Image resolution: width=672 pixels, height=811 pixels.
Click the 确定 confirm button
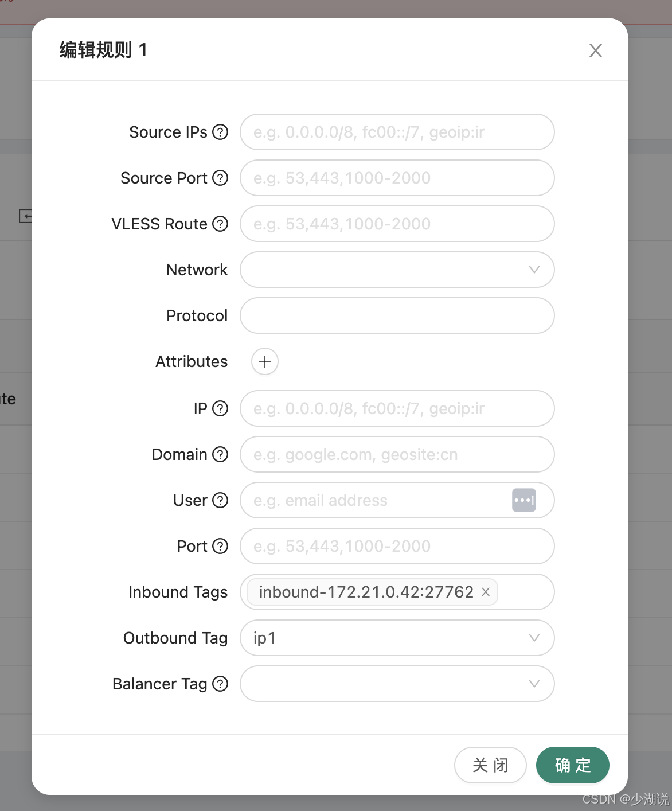tap(573, 765)
